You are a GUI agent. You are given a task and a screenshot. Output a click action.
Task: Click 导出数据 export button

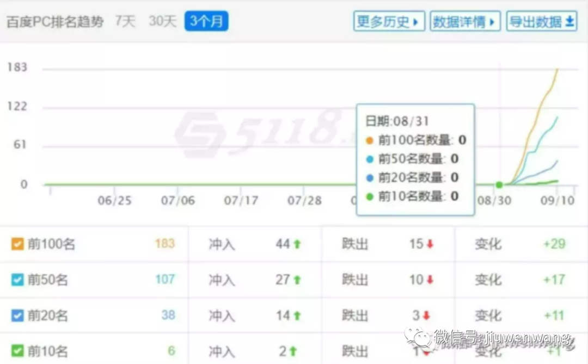click(x=542, y=21)
